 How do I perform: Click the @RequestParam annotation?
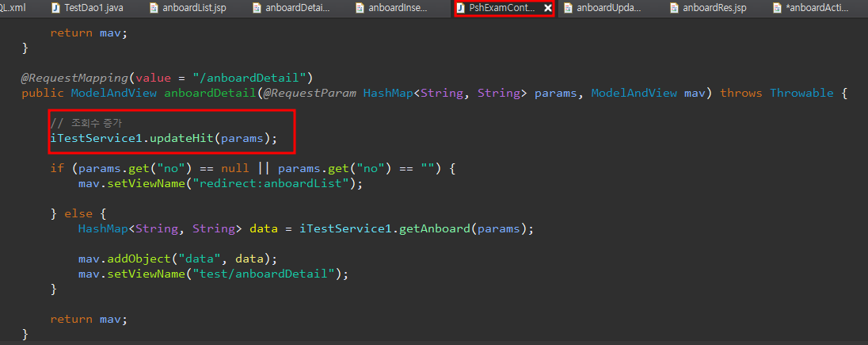[310, 93]
